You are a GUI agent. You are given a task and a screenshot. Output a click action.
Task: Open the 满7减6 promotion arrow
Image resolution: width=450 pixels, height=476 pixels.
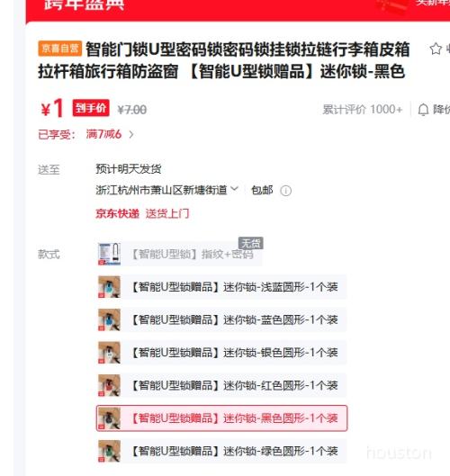click(131, 134)
